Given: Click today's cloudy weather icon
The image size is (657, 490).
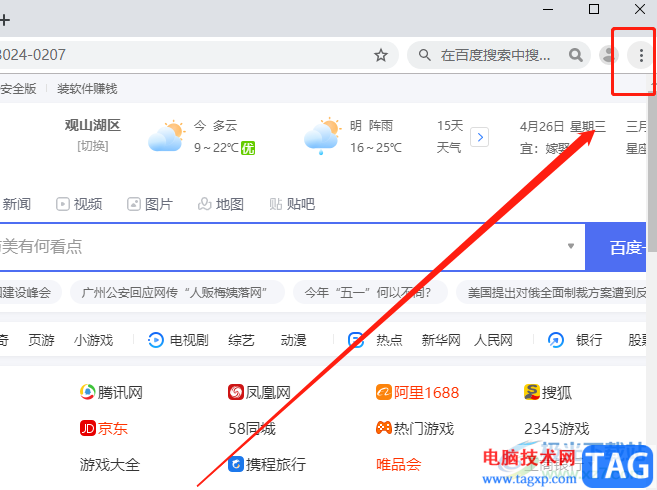Looking at the screenshot, I should coord(166,135).
